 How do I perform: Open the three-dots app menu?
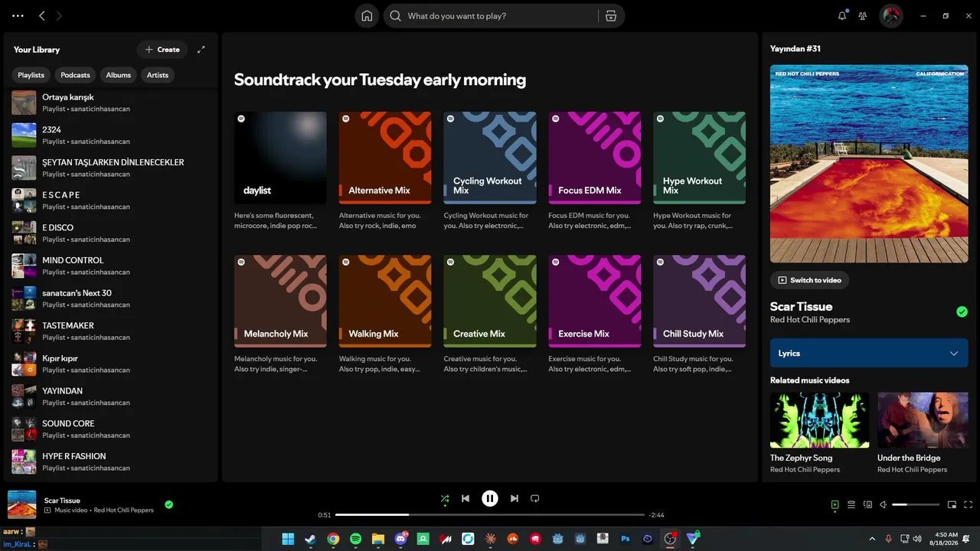(x=18, y=15)
